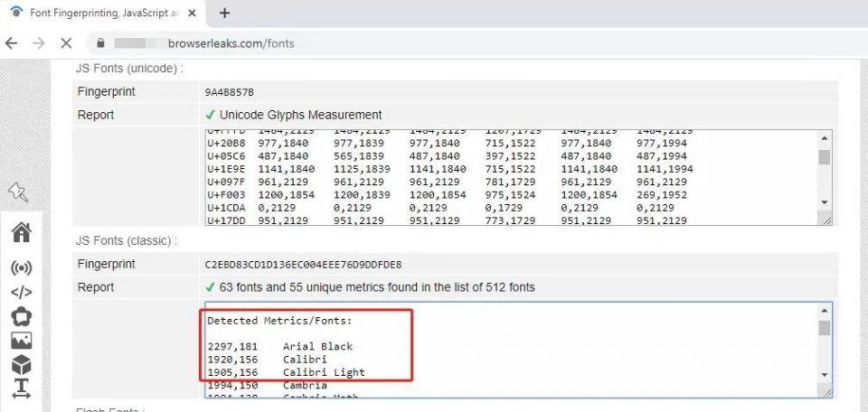
Task: Click the 'Calibri Light' font row
Action: pyautogui.click(x=287, y=373)
